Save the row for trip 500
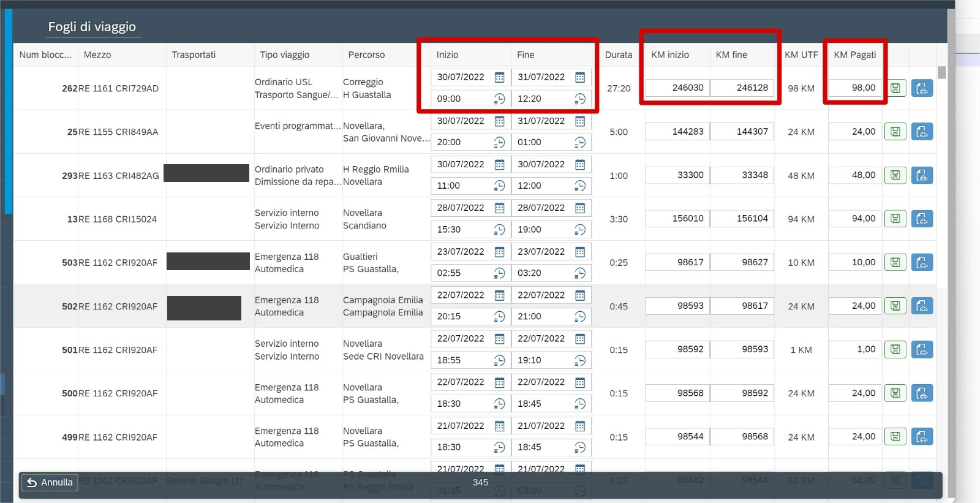Screen dimensions: 980x503 coord(895,393)
